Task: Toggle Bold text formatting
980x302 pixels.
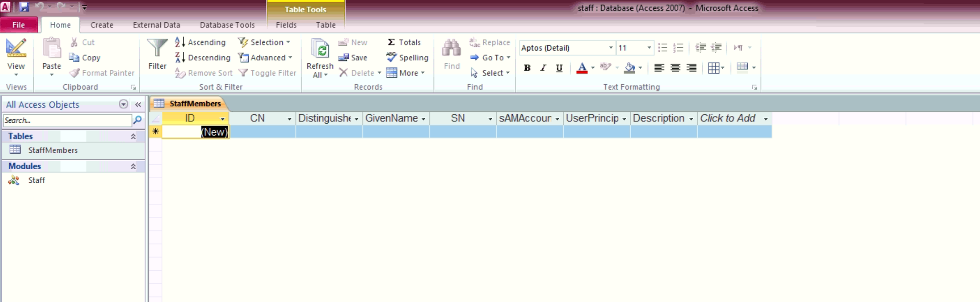Action: (527, 68)
